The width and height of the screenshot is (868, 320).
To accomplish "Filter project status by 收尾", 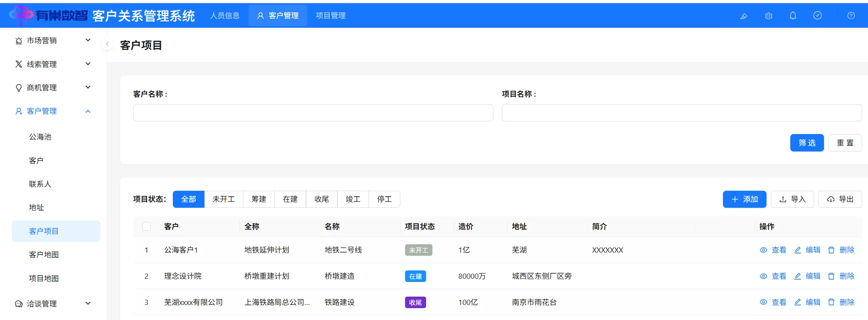I will click(321, 199).
